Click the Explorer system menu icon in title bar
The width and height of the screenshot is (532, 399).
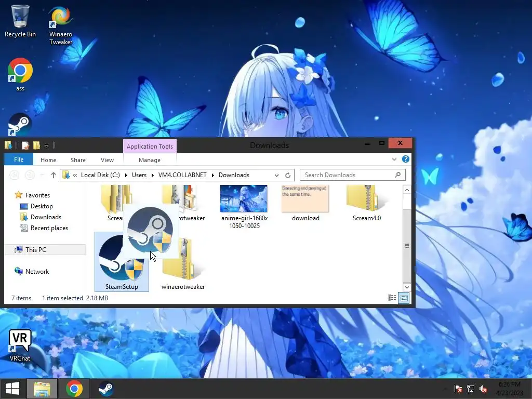pyautogui.click(x=8, y=145)
